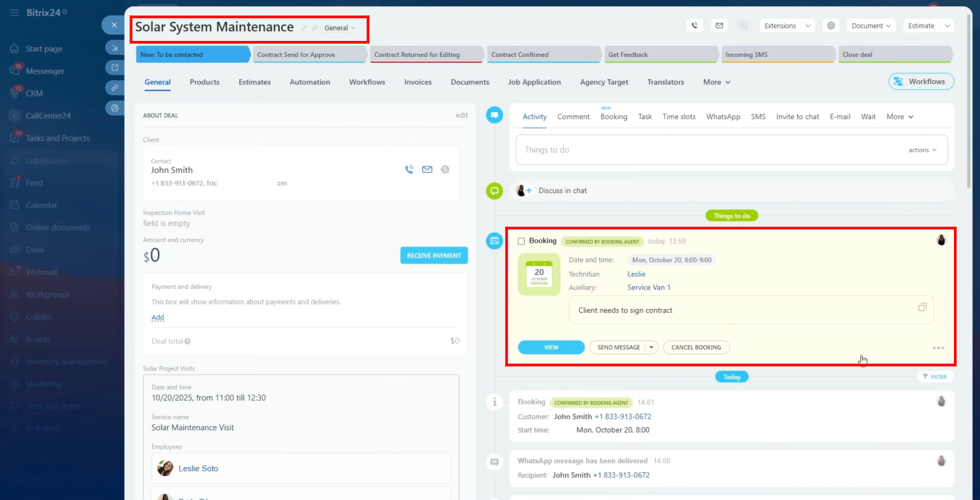
Task: Tick the Booking activity checkbox
Action: pyautogui.click(x=521, y=241)
